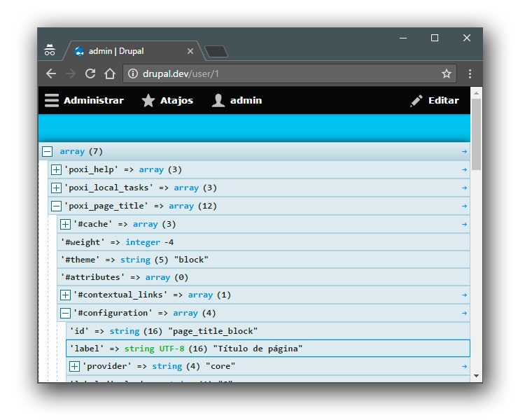Minimize the browser window

coord(403,38)
